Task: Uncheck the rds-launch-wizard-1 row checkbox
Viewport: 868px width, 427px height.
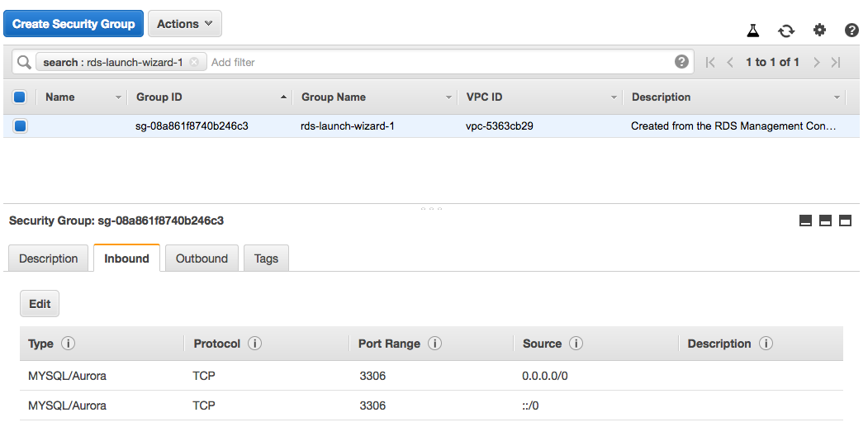Action: 20,126
